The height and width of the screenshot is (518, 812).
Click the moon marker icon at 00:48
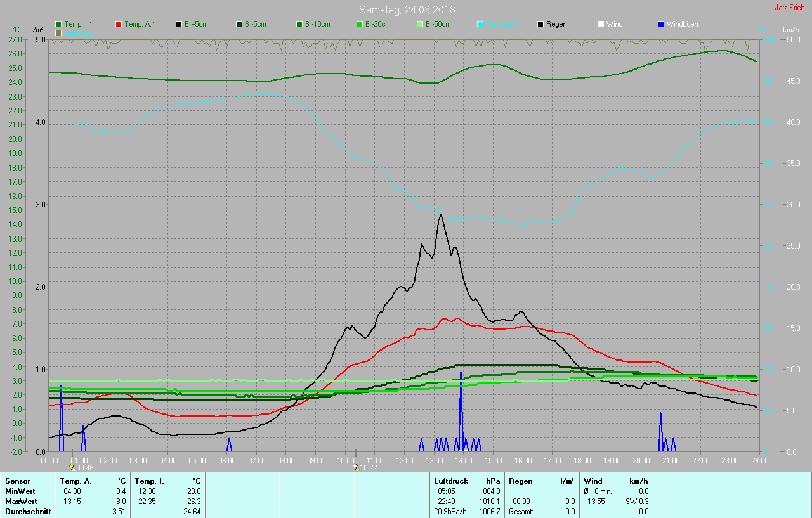71,467
